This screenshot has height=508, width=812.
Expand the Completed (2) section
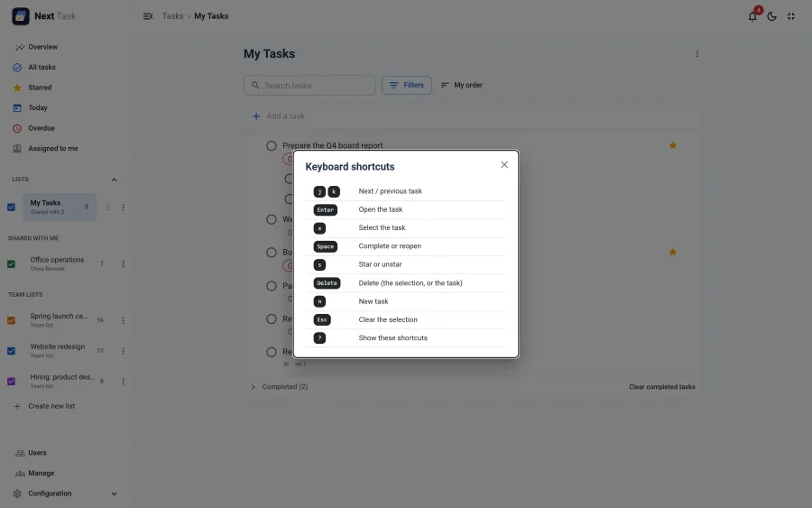(x=254, y=387)
